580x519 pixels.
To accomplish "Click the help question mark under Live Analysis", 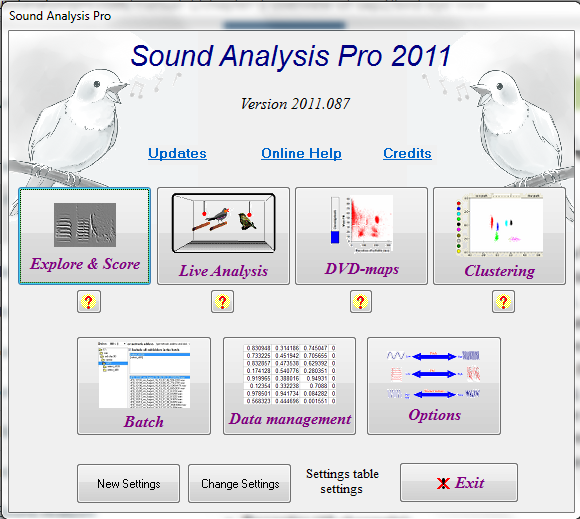I will [x=222, y=302].
